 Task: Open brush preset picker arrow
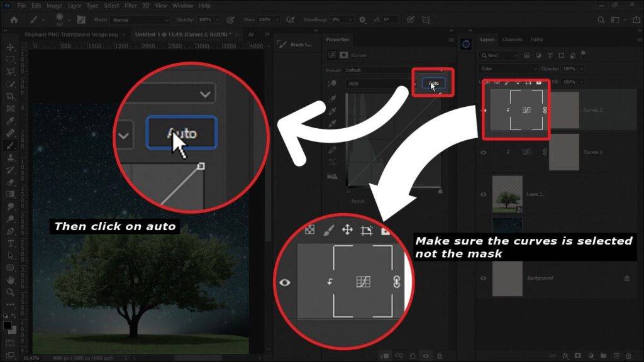[x=69, y=19]
